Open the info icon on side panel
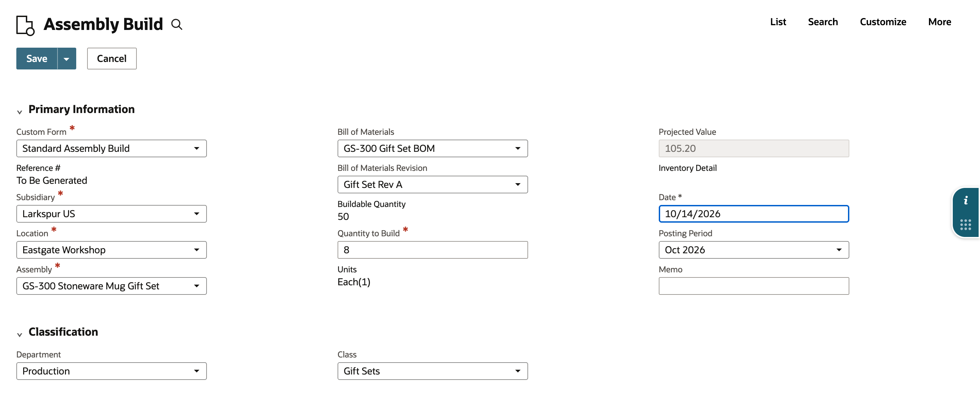This screenshot has height=399, width=980. [966, 200]
